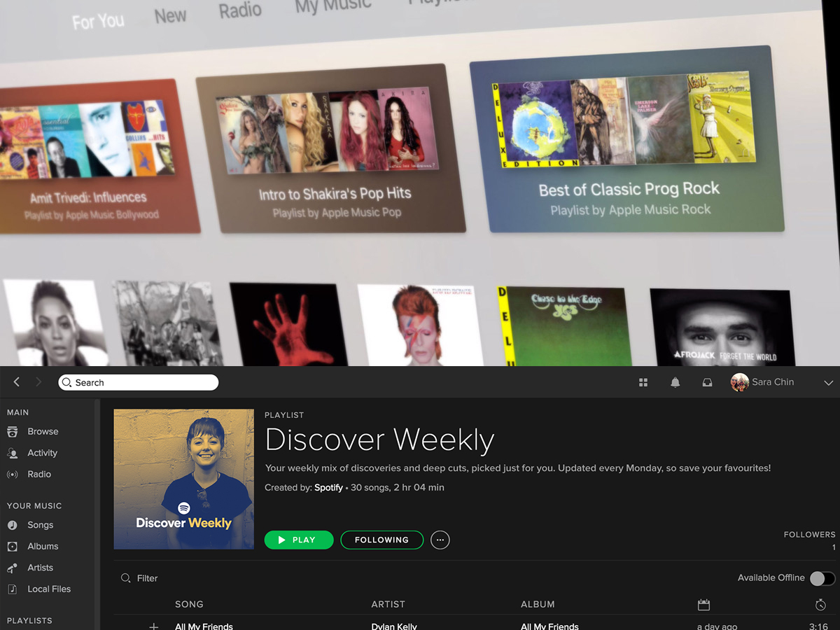Click the Dylan Kelly artist name
Image resolution: width=840 pixels, height=630 pixels.
394,626
